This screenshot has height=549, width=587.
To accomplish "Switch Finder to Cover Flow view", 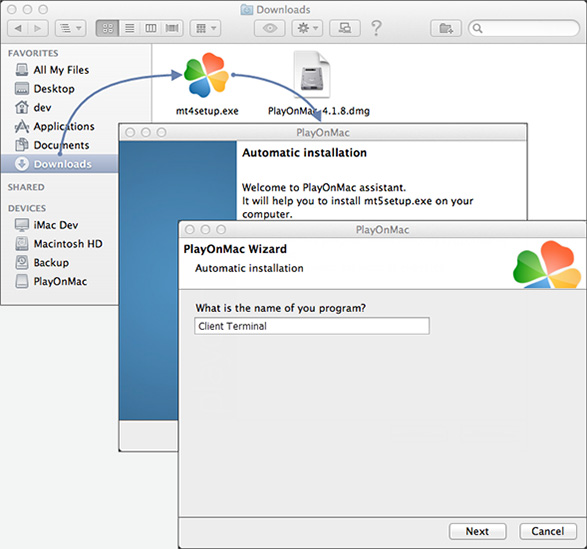I will pos(172,28).
